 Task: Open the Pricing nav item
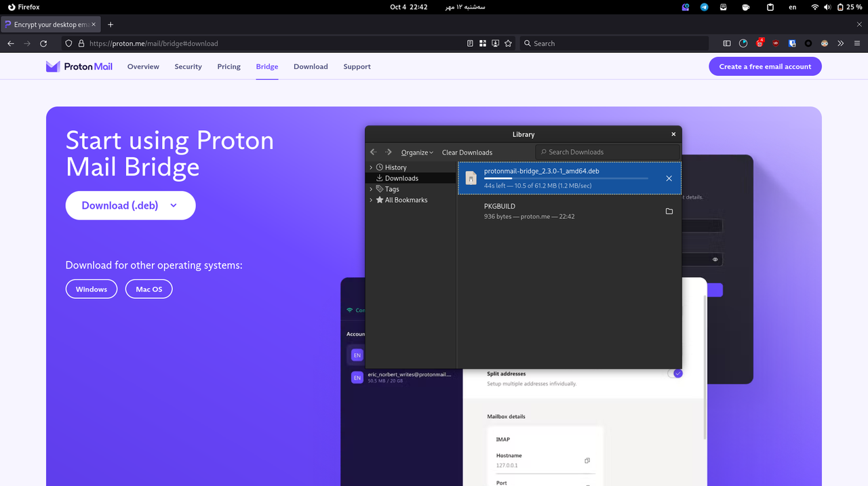pos(229,66)
